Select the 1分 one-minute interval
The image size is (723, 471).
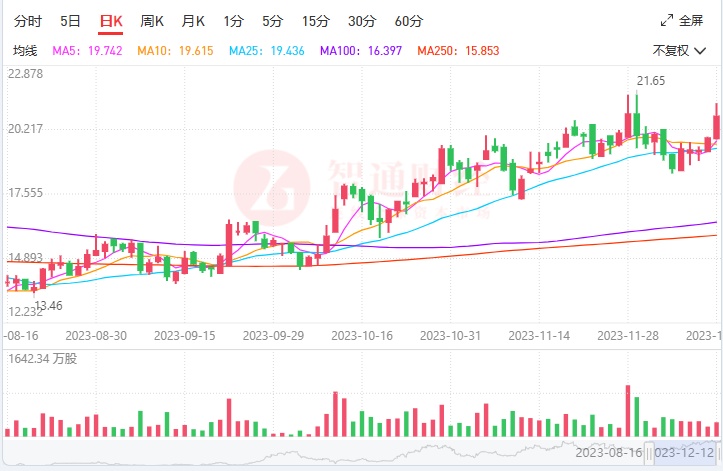[x=233, y=20]
